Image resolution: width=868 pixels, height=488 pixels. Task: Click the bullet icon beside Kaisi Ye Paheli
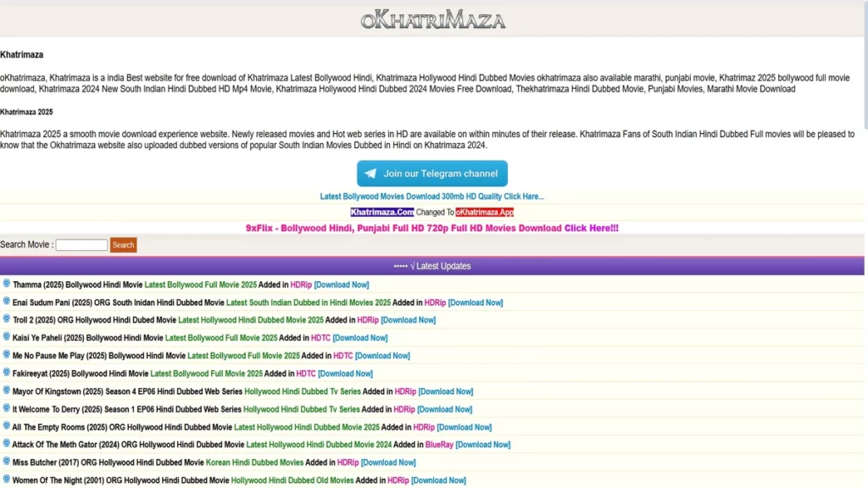(7, 337)
